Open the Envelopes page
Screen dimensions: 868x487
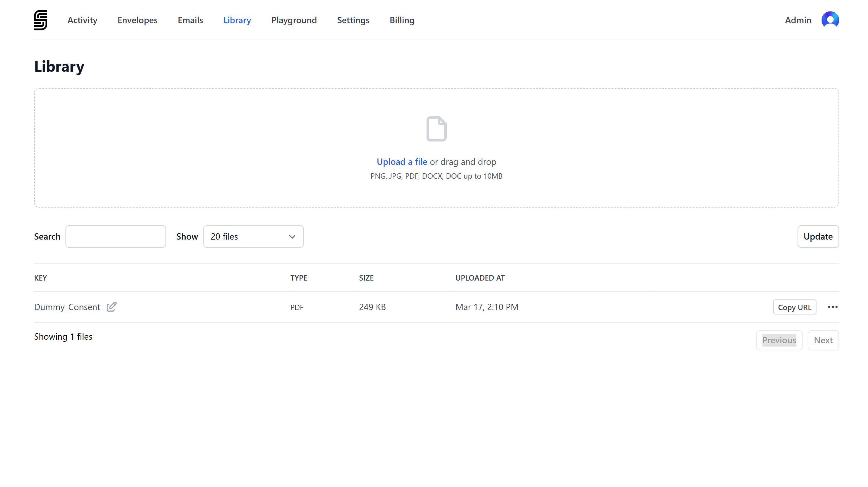(x=137, y=20)
